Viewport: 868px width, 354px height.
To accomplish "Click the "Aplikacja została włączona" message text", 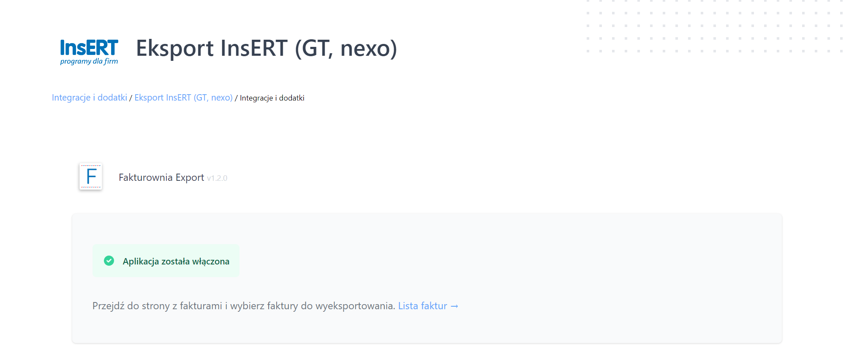I will click(x=176, y=261).
